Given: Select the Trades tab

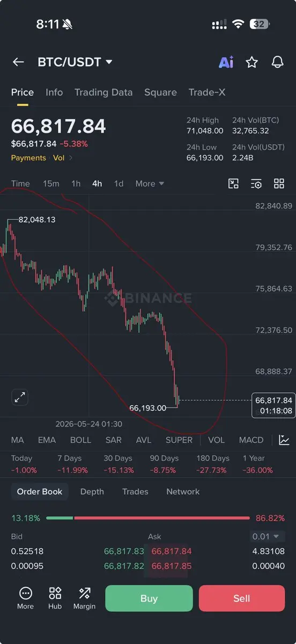Looking at the screenshot, I should (x=134, y=492).
